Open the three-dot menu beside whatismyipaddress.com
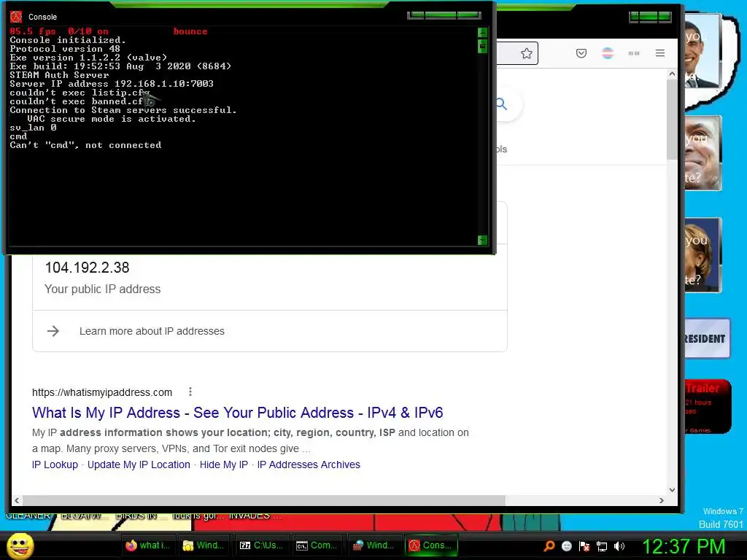The image size is (747, 560). pyautogui.click(x=190, y=392)
